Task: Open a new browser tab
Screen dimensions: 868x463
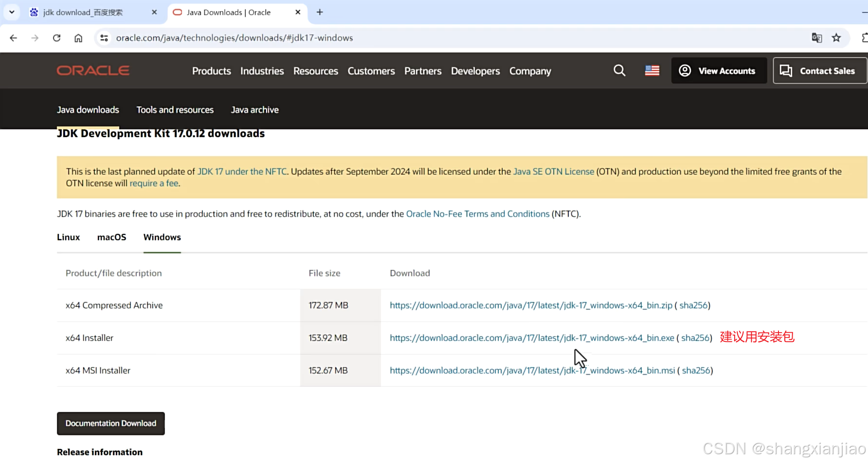Action: click(x=320, y=12)
